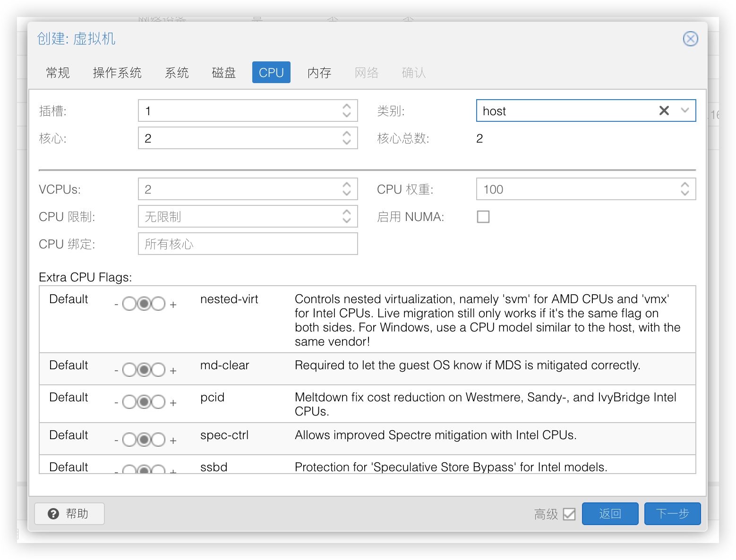This screenshot has height=560, width=736.
Task: Click the 插槽 sockets spinner arrows
Action: pyautogui.click(x=347, y=111)
